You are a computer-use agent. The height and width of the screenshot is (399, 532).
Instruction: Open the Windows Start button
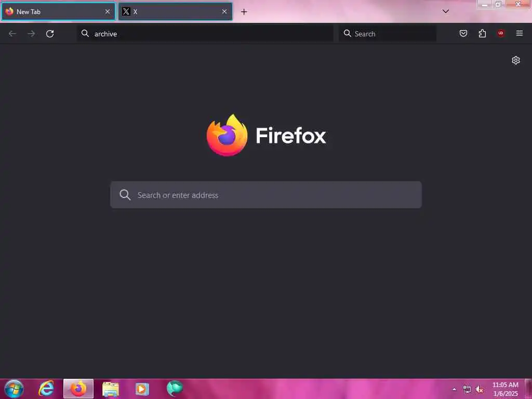14,389
